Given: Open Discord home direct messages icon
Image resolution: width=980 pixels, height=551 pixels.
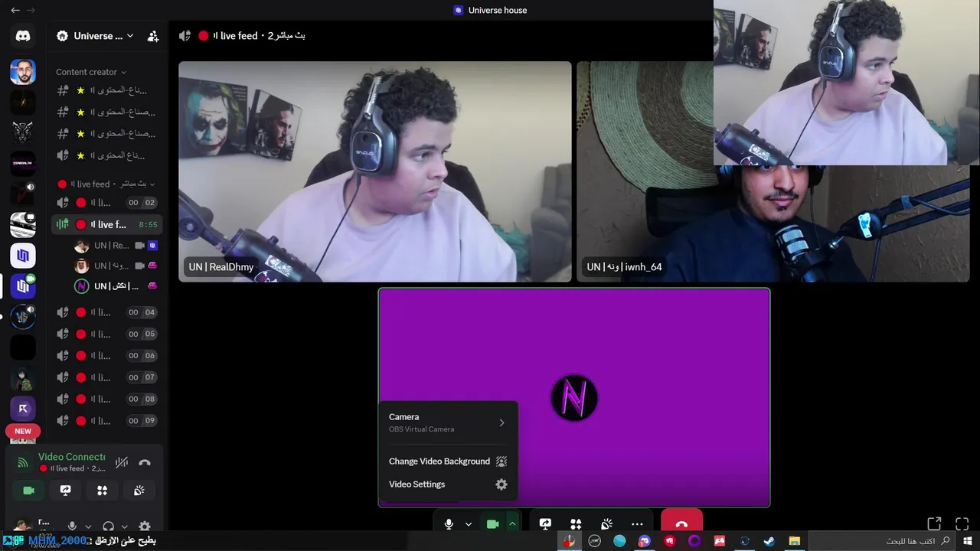Looking at the screenshot, I should pos(23,36).
